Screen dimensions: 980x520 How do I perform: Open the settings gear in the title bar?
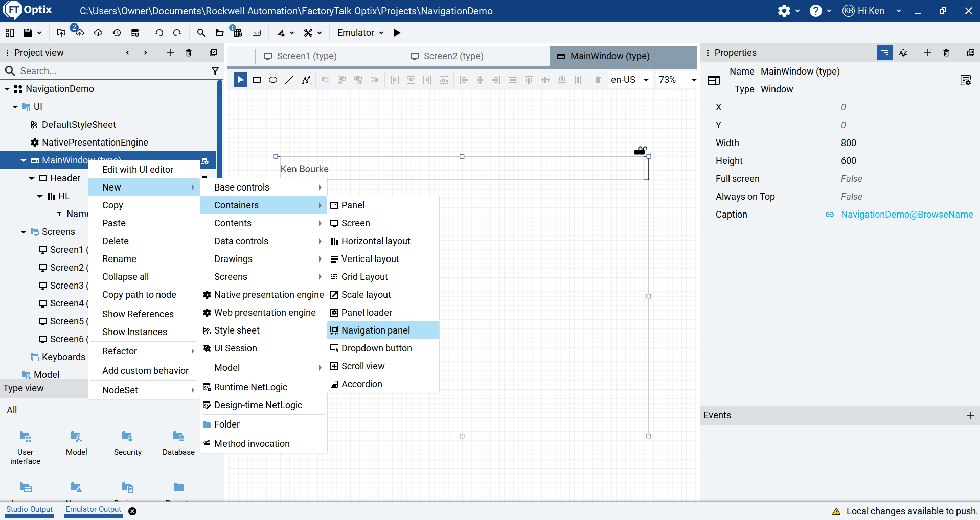click(784, 11)
